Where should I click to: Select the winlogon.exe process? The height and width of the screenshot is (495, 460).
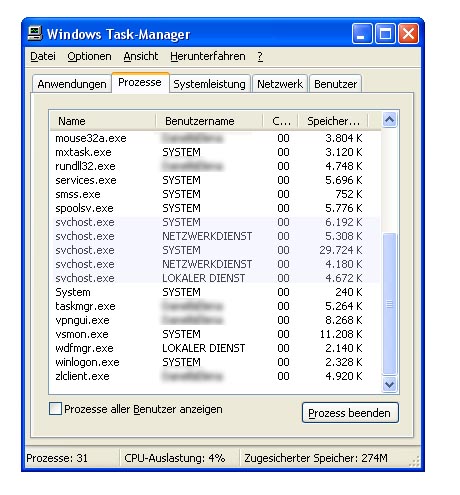215,362
